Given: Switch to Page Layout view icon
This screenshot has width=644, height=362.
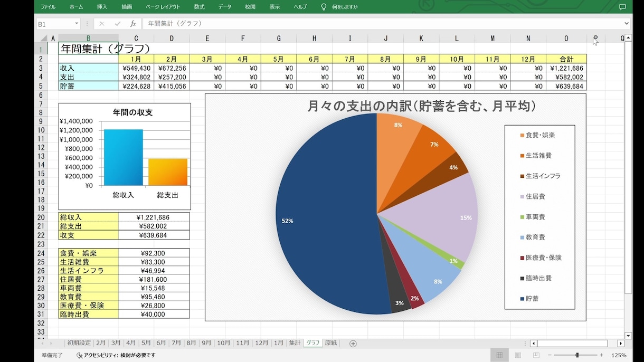Looking at the screenshot, I should point(518,355).
